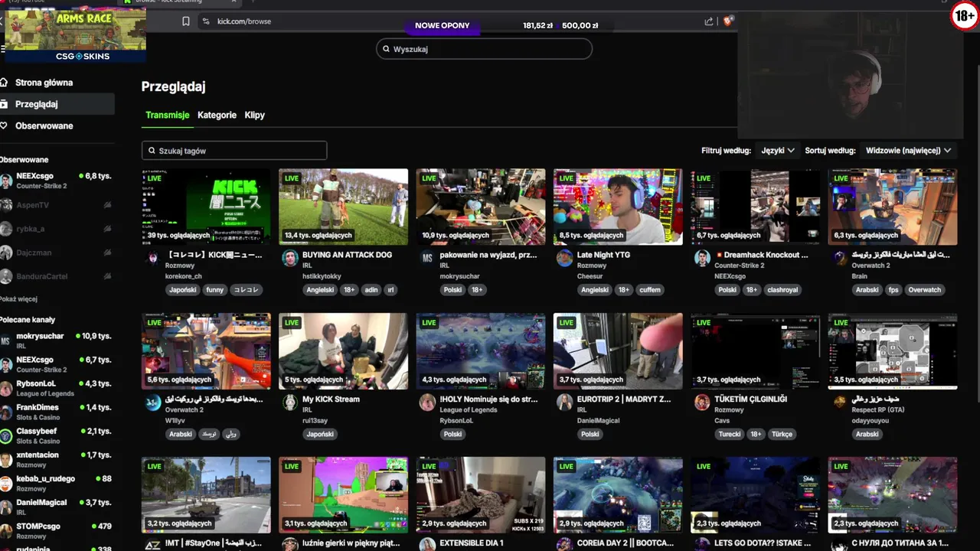
Task: Open EUROTRIP 2 | MADRYT stream thumbnail
Action: (x=618, y=351)
